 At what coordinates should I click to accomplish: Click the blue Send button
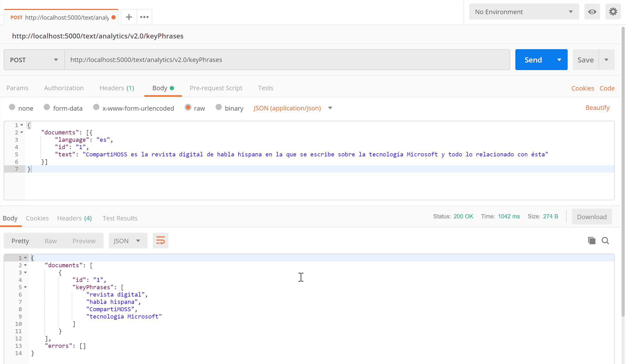pos(533,60)
